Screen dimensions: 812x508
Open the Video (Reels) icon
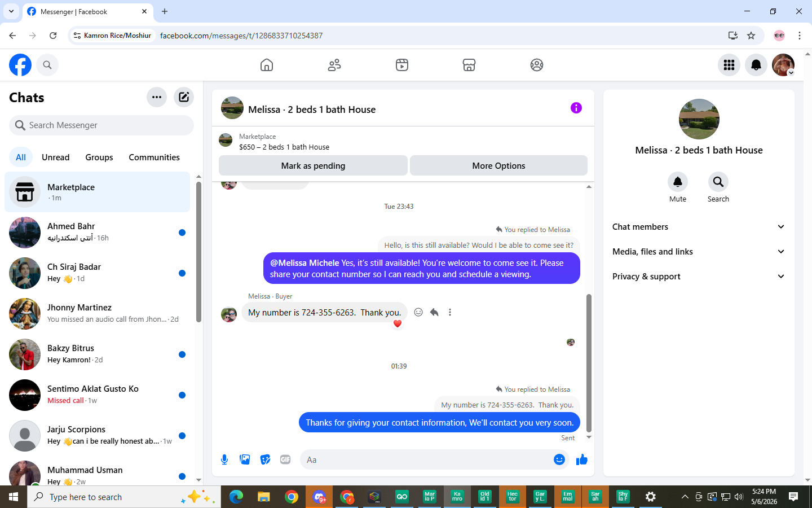point(402,65)
